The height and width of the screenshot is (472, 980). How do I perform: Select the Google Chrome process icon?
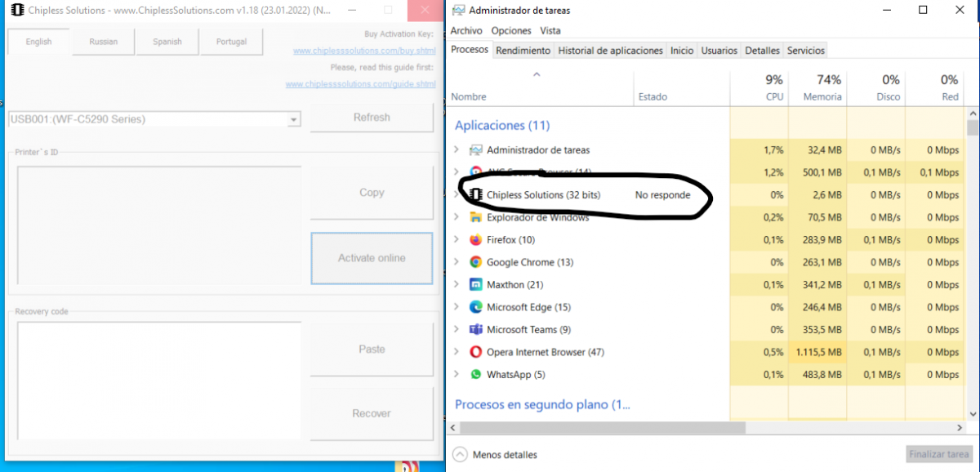[476, 262]
